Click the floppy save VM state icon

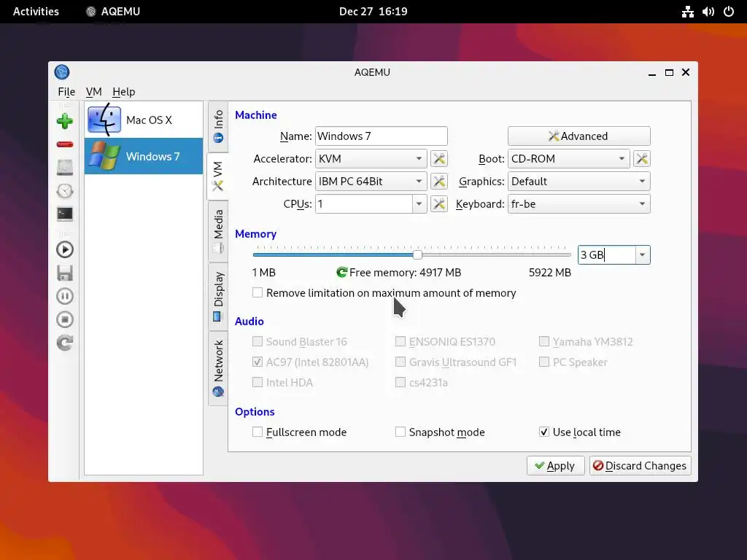(x=65, y=273)
